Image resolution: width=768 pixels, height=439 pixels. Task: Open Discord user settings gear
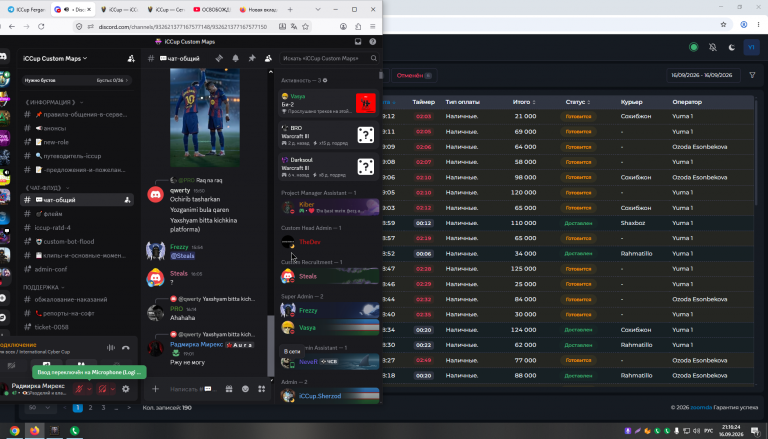coord(126,389)
